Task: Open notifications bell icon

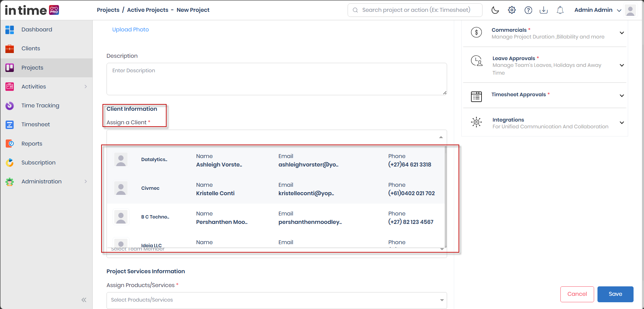Action: (x=560, y=10)
